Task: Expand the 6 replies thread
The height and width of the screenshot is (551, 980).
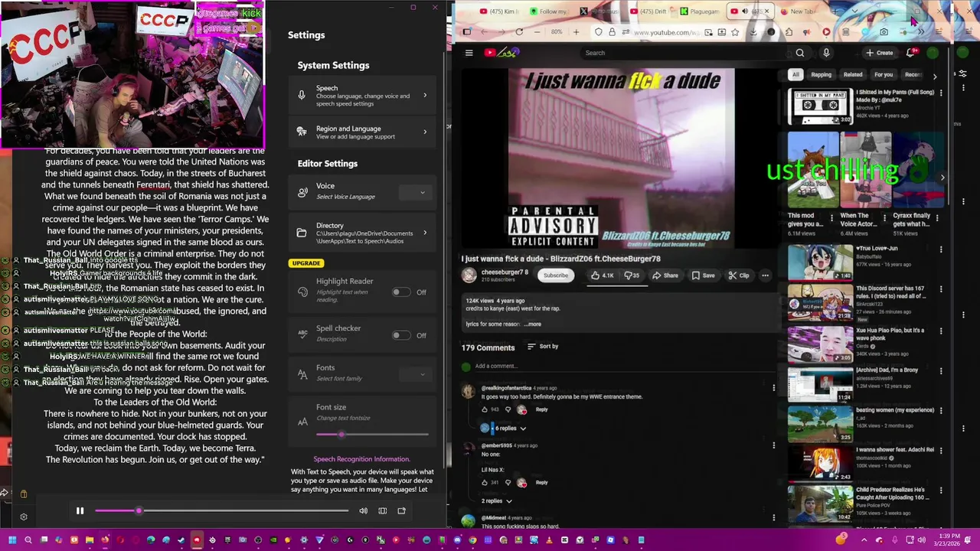Action: pos(509,429)
